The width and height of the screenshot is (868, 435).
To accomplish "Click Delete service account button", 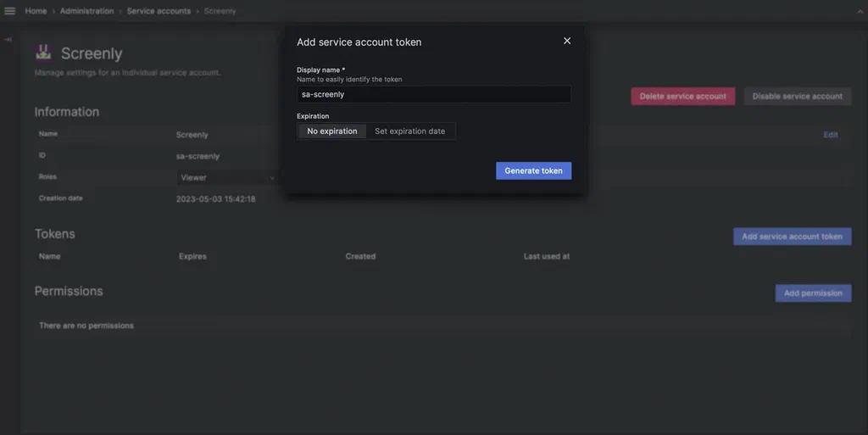I will tap(683, 97).
